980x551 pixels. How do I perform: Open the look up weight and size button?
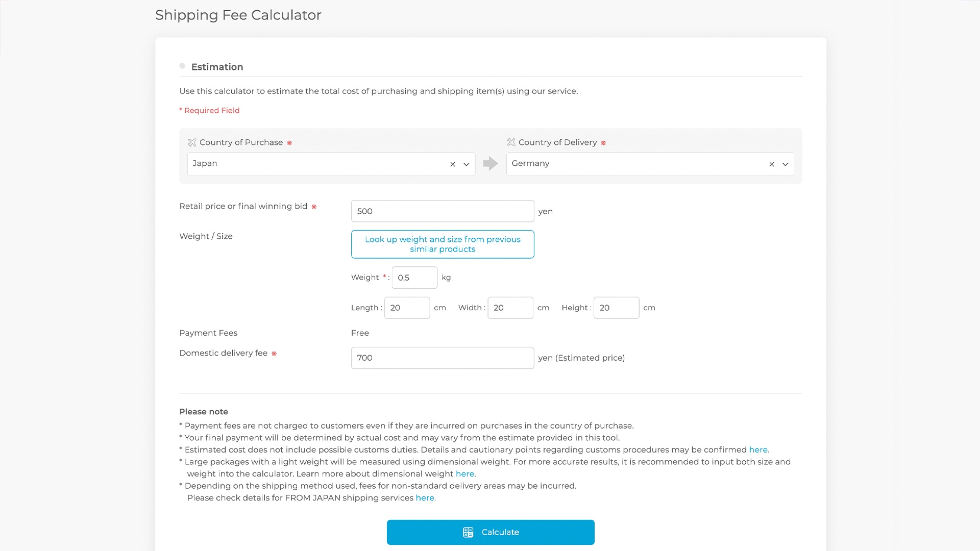(x=443, y=244)
